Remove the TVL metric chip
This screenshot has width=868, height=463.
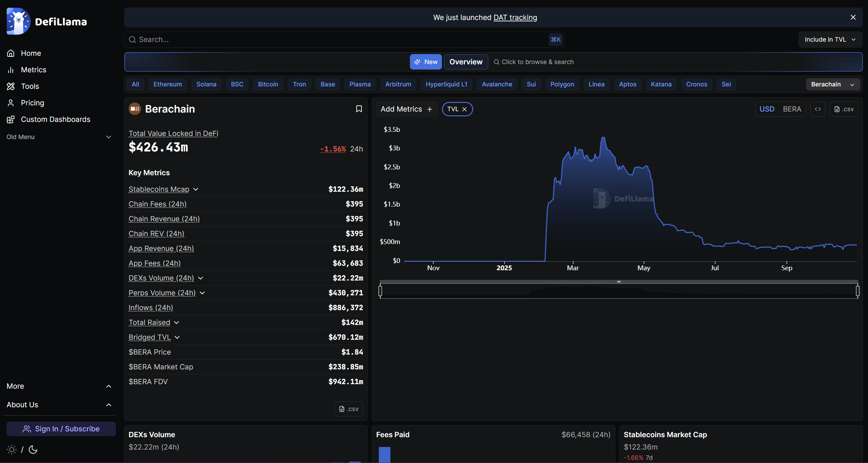pos(464,109)
